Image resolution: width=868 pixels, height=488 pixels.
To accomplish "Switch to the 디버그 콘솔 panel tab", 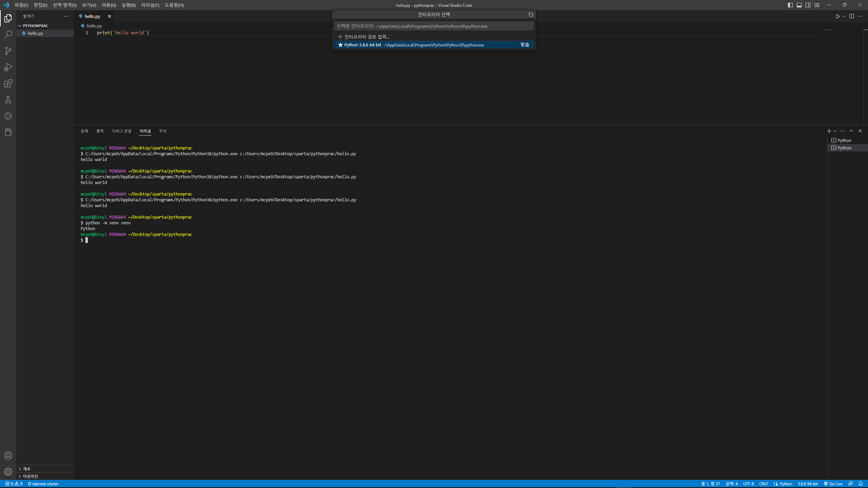I will coord(122,131).
